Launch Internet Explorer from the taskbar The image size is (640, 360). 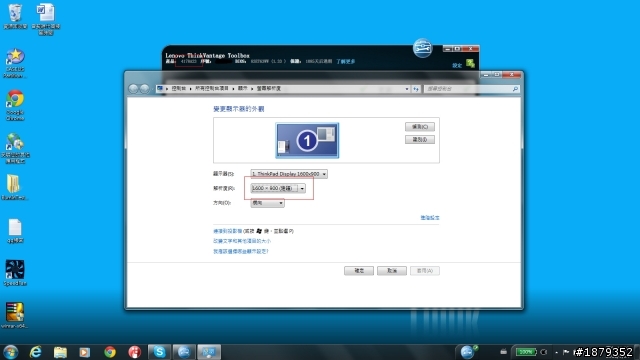click(36, 352)
